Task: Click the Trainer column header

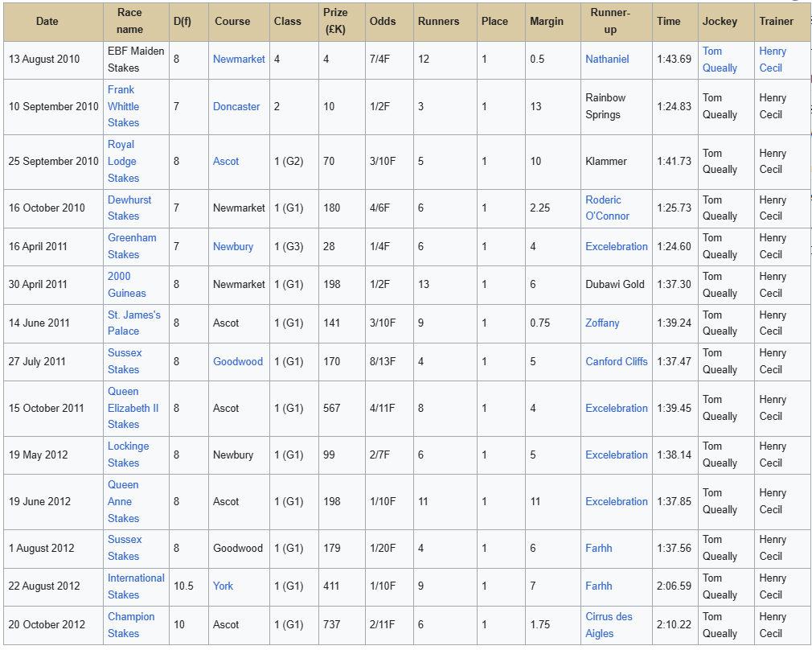Action: click(782, 21)
